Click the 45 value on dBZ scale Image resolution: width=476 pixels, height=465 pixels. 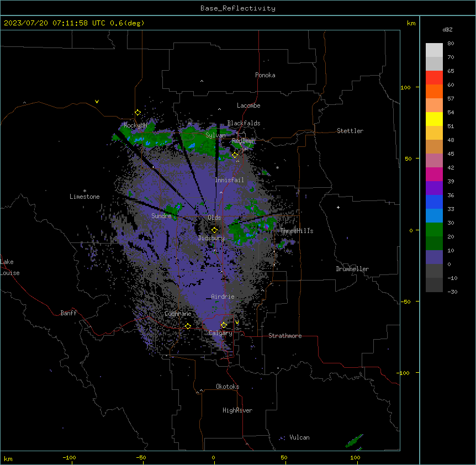pyautogui.click(x=451, y=154)
